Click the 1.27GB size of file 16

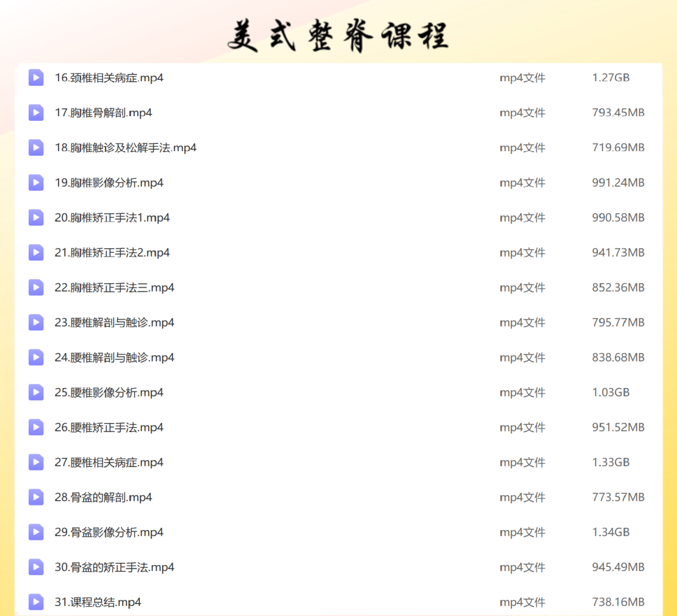coord(610,78)
